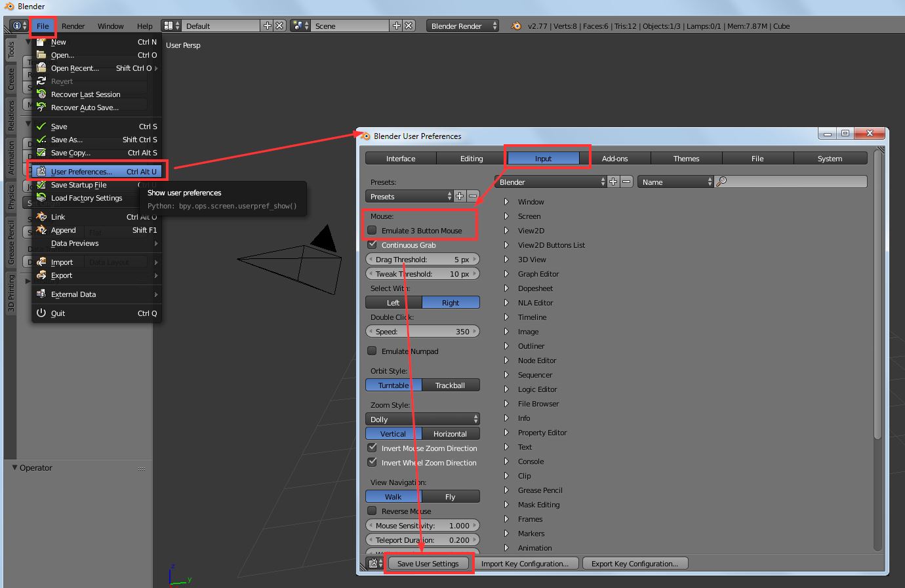Uncheck Invert Mouse Zoom Direction
Image resolution: width=905 pixels, height=588 pixels.
coord(372,448)
